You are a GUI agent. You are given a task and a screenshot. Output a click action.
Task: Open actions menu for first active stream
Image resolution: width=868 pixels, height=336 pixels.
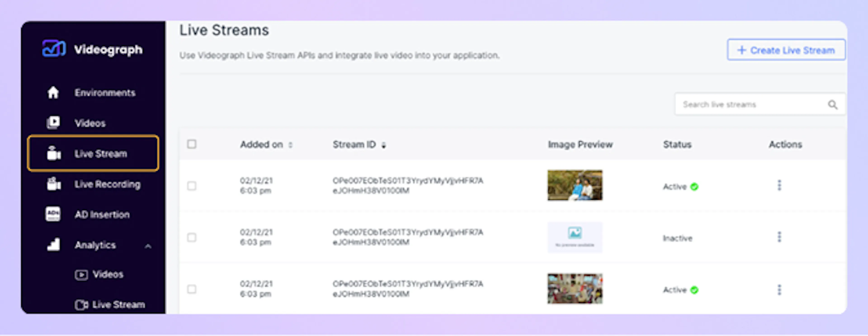point(779,185)
